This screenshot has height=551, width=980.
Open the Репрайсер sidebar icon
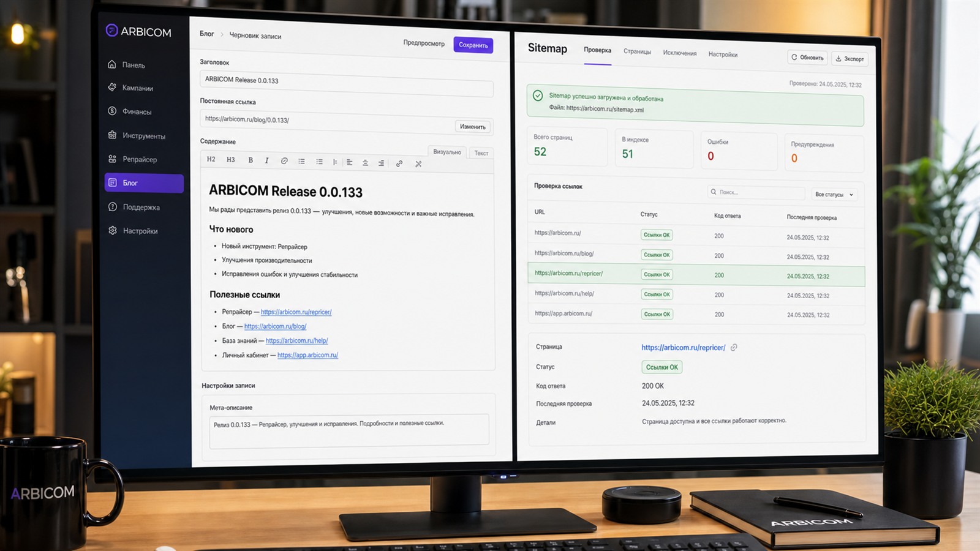(x=112, y=159)
